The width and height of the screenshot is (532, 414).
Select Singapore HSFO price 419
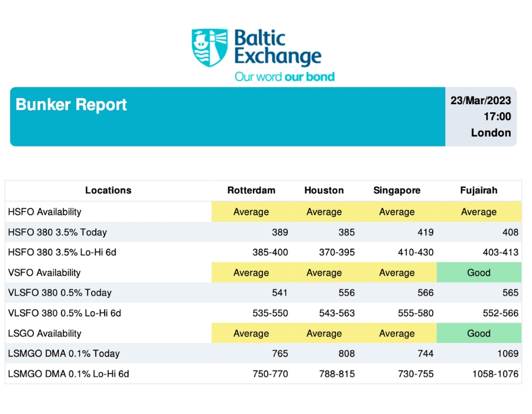point(426,232)
